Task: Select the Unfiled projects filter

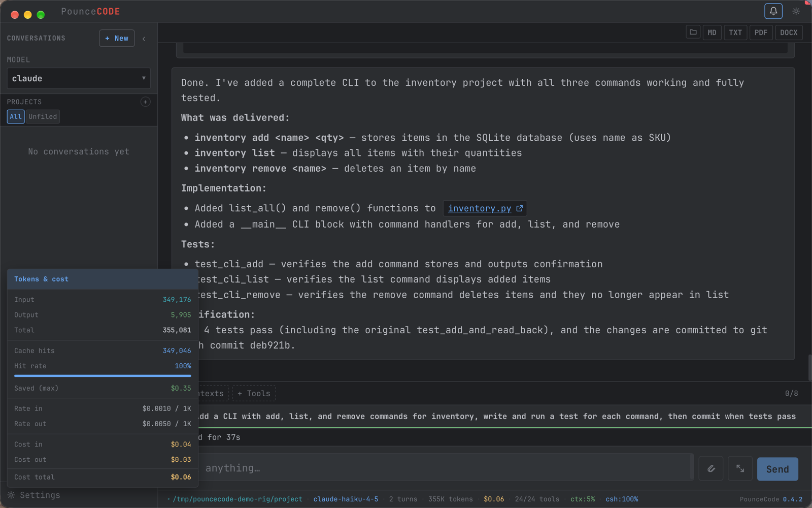Action: [43, 116]
